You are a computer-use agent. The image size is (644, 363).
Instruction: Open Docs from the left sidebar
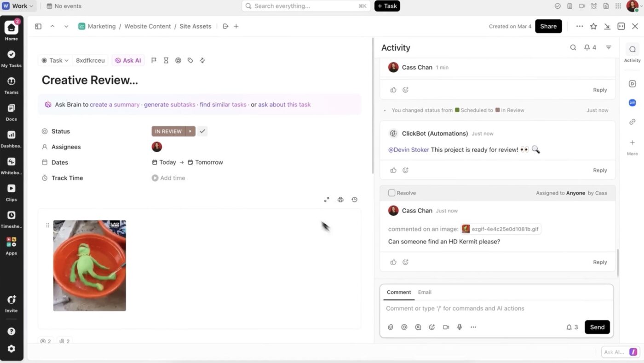click(x=11, y=108)
